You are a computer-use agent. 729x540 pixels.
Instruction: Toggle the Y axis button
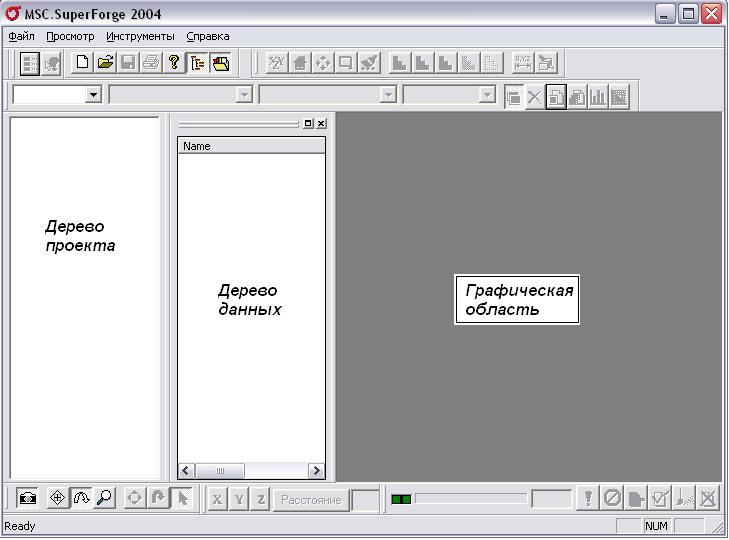click(x=239, y=500)
